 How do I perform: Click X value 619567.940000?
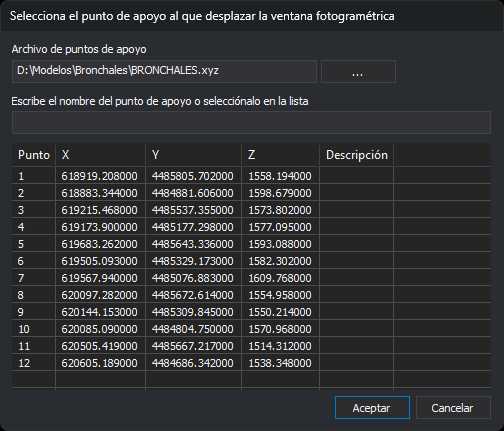tap(99, 278)
